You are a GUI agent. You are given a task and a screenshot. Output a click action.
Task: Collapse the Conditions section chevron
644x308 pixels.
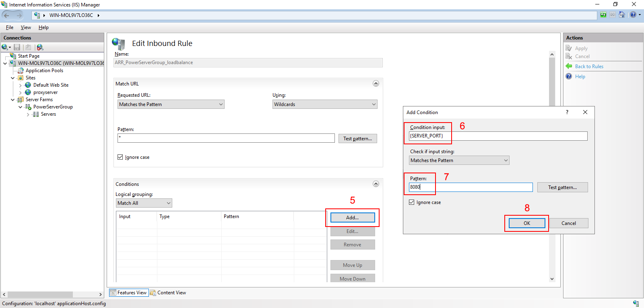click(x=376, y=184)
